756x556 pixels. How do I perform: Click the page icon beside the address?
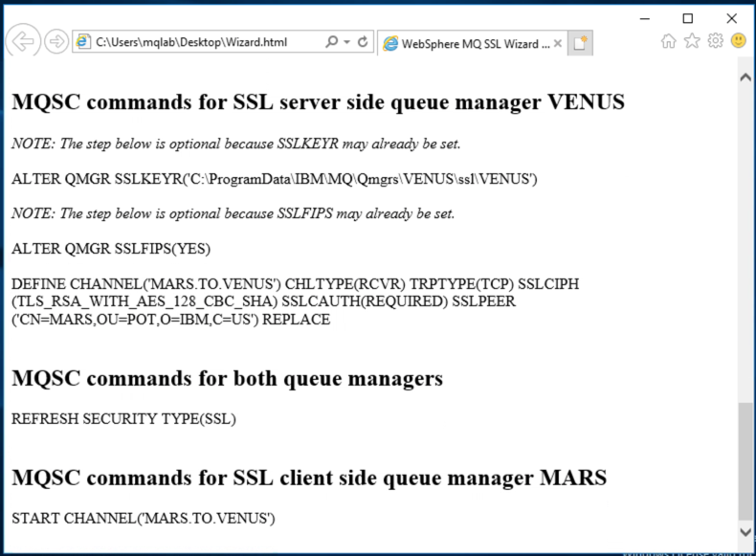click(83, 42)
